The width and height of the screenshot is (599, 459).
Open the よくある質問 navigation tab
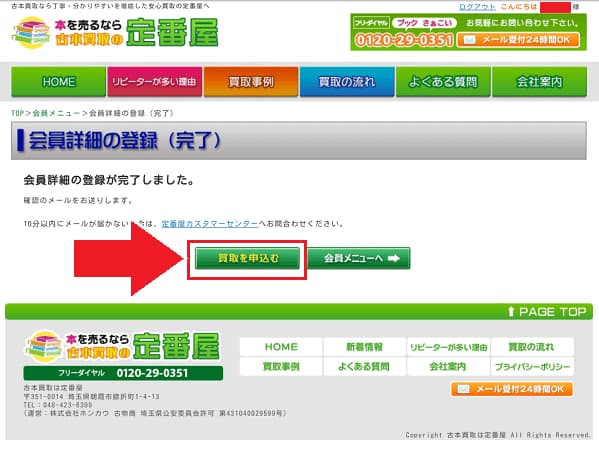click(x=443, y=81)
